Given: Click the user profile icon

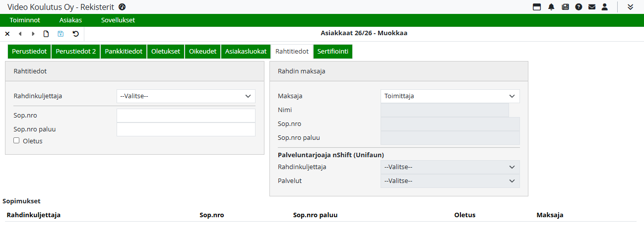Looking at the screenshot, I should (604, 7).
